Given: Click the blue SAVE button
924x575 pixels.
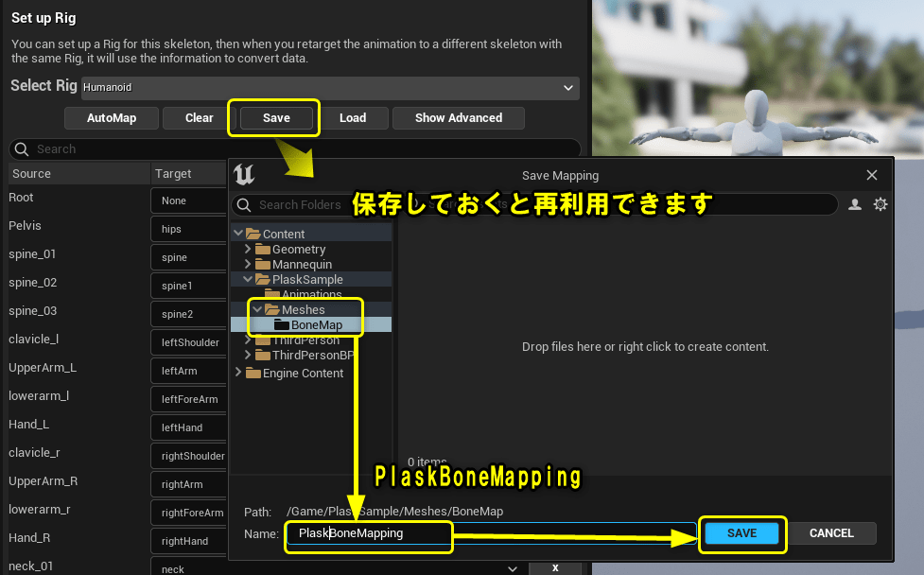Looking at the screenshot, I should [x=741, y=533].
